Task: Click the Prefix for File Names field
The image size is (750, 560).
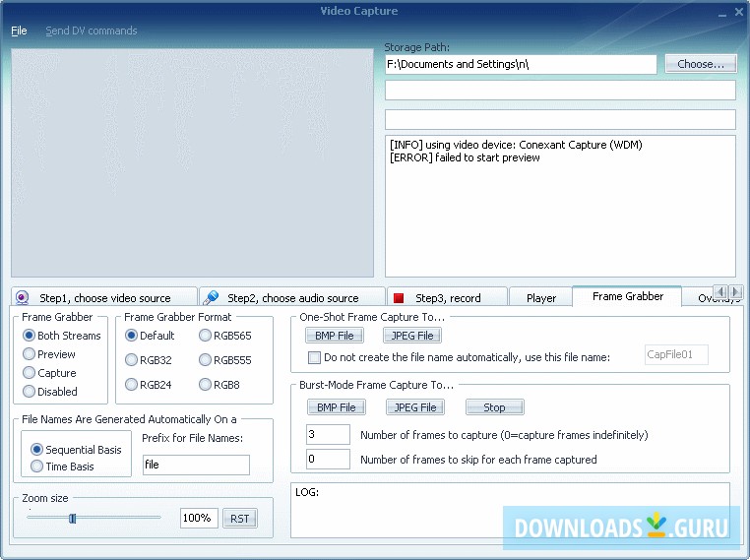Action: click(196, 465)
